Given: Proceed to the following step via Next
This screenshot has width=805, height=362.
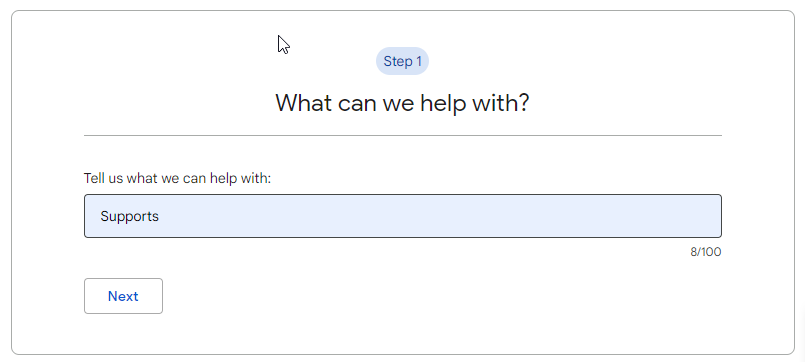Looking at the screenshot, I should tap(123, 296).
